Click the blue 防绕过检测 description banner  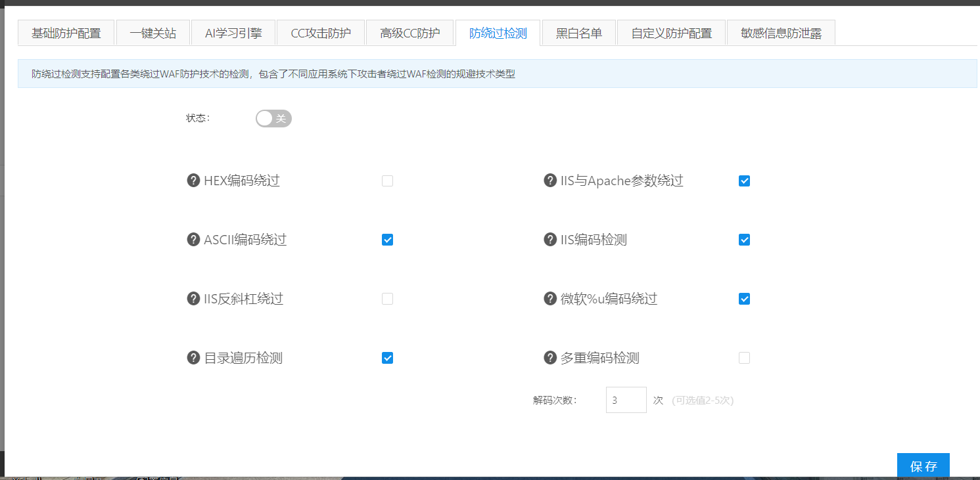pos(498,74)
